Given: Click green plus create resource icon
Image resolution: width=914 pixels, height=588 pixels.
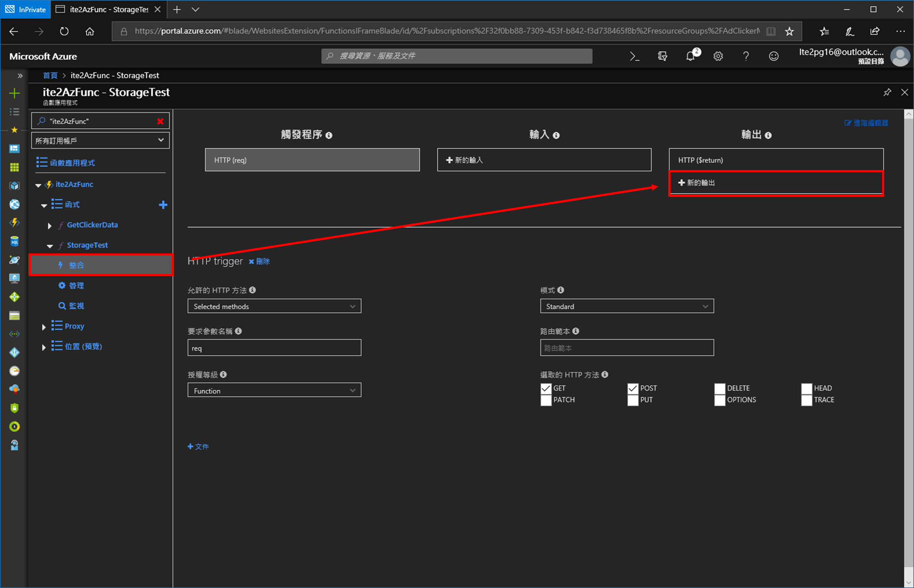Looking at the screenshot, I should [x=14, y=93].
